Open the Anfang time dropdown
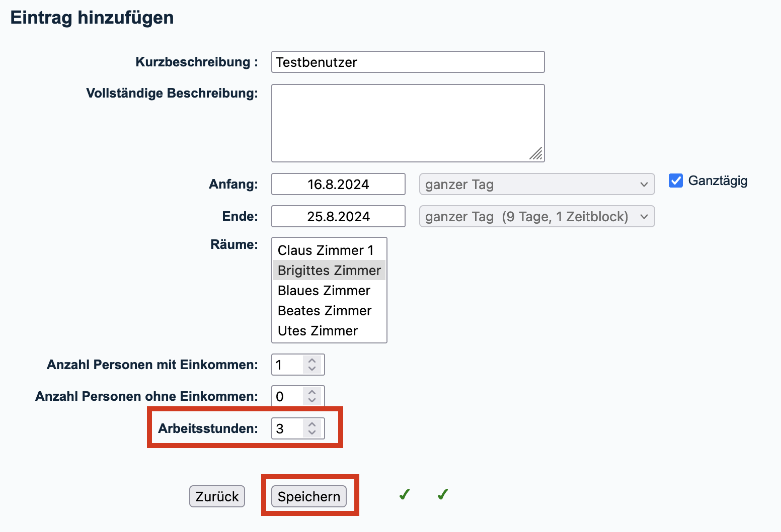Screen dimensions: 781x532 pos(536,185)
